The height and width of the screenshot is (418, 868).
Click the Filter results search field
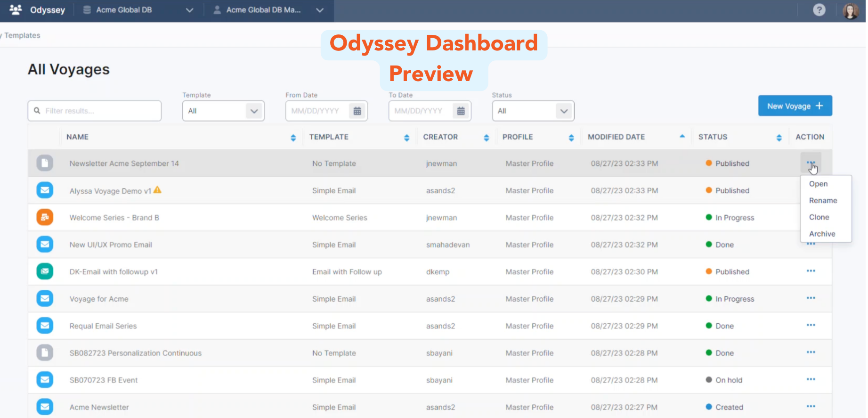95,111
